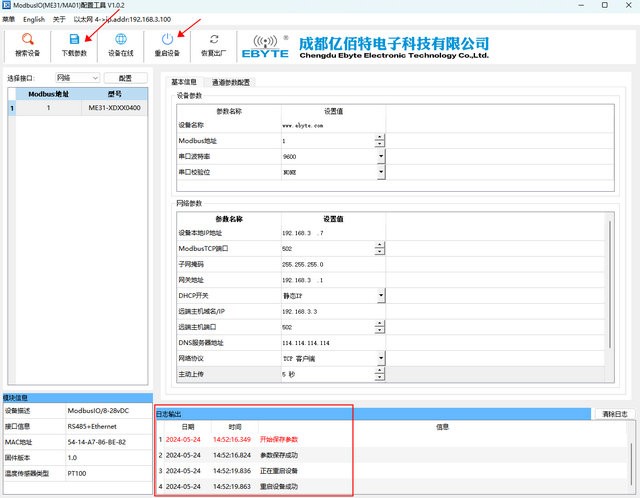Click the 配置 button
This screenshot has height=498, width=640.
(125, 77)
